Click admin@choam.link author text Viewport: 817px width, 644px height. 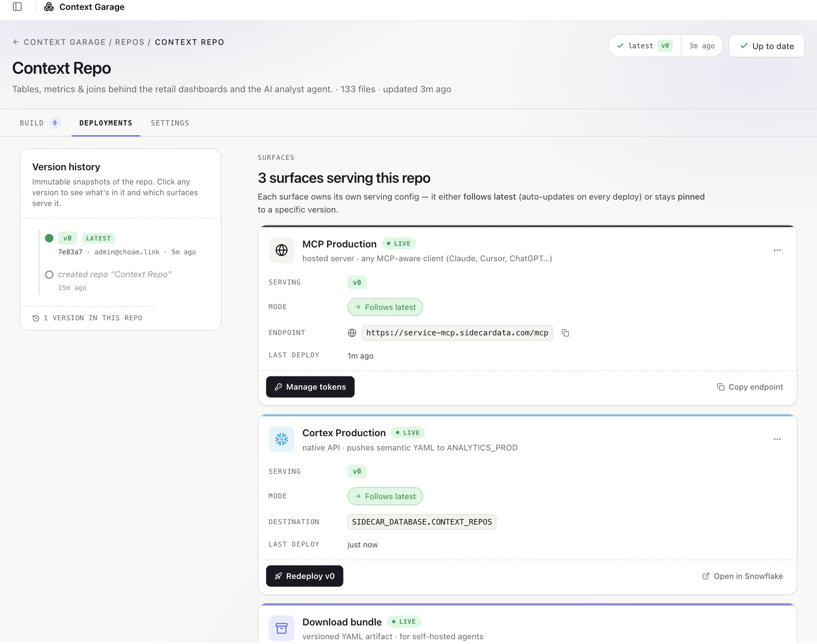[127, 252]
